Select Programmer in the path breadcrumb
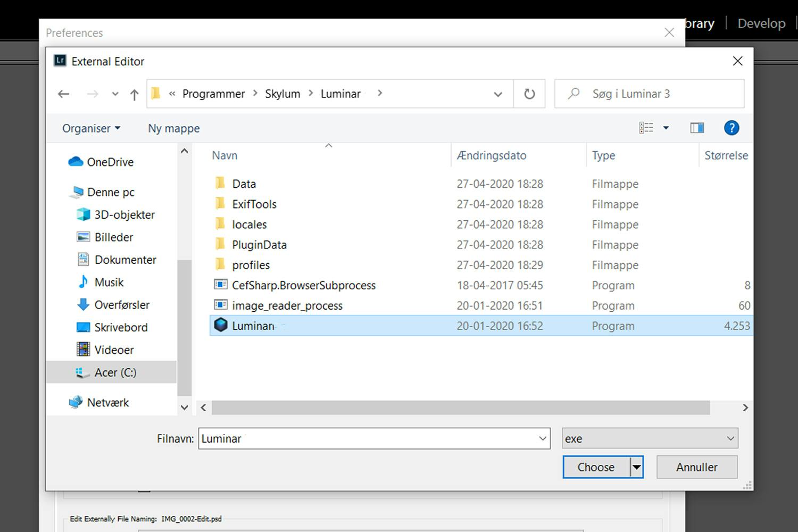Viewport: 798px width, 532px height. (213, 94)
